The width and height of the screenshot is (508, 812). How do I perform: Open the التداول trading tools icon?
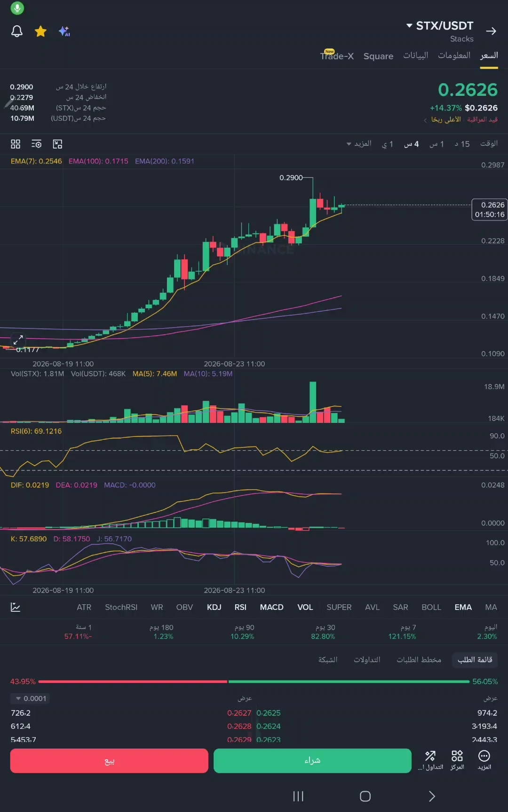(430, 760)
